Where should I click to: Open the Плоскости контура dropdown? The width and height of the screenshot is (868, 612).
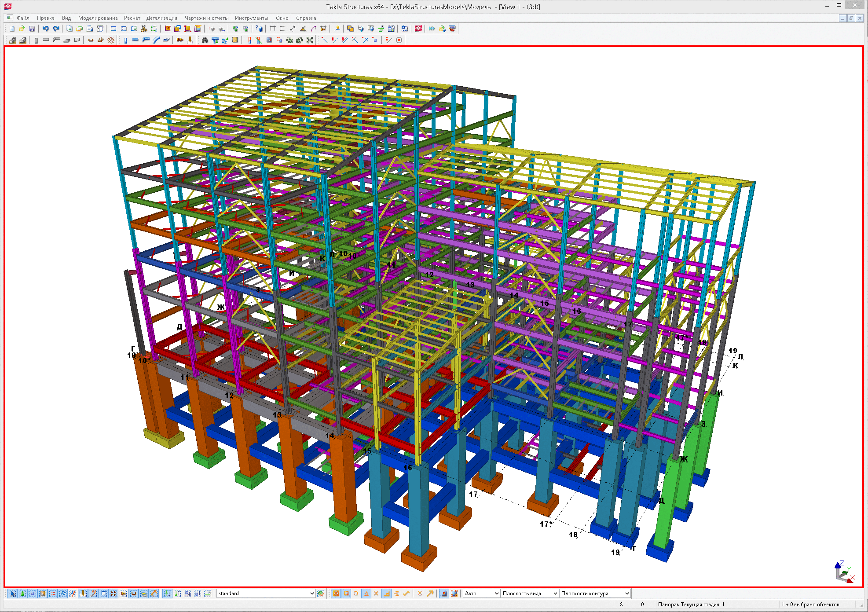(x=626, y=594)
